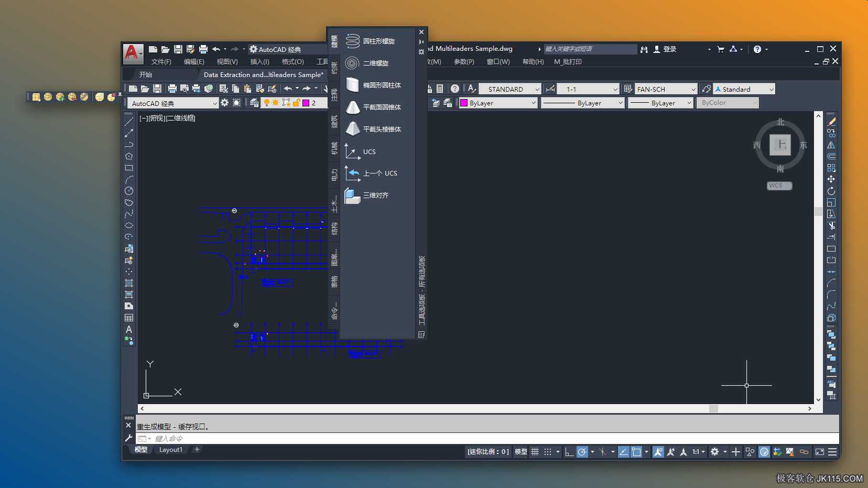Viewport: 868px width, 488px height.
Task: Toggle snap mode dots in status bar
Action: pos(548,452)
